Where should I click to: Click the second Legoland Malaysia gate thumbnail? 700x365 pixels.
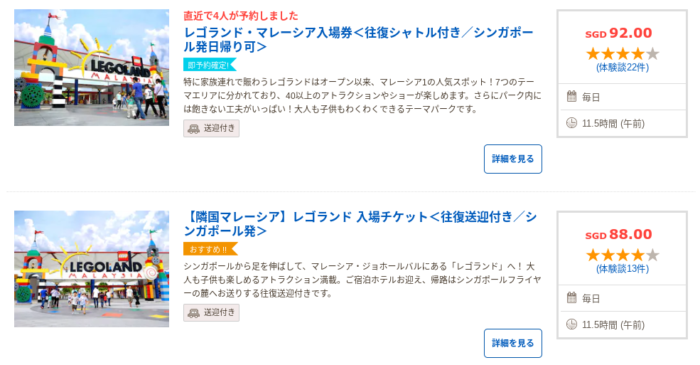click(92, 269)
